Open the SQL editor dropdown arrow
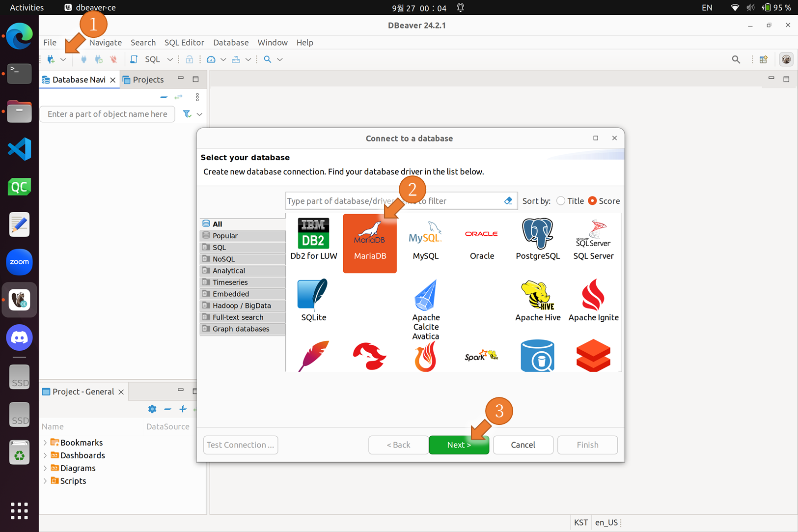This screenshot has height=532, width=798. [x=170, y=59]
